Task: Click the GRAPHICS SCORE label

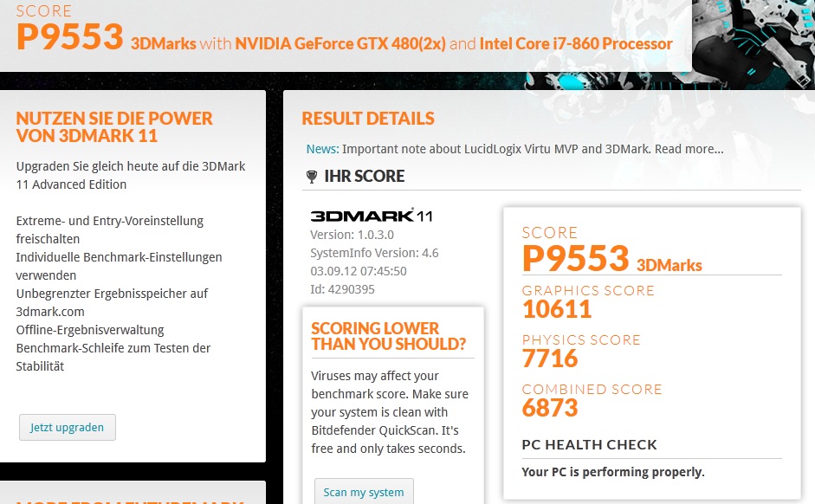Action: [x=588, y=290]
